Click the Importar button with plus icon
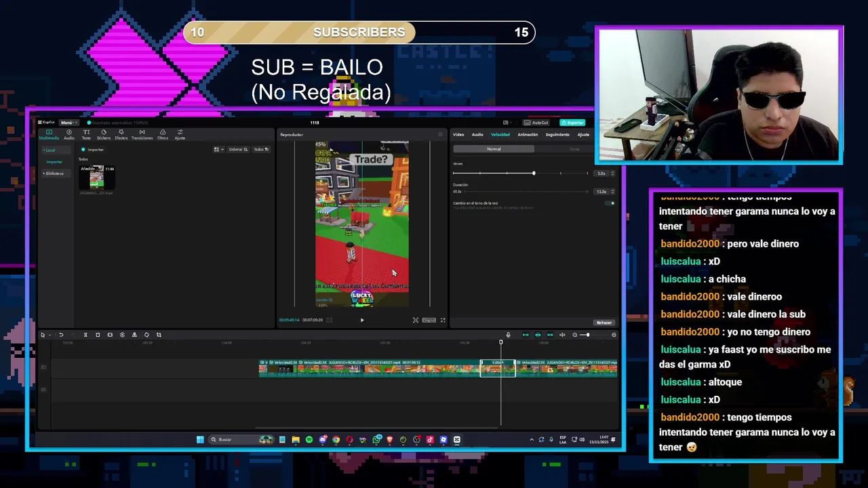The image size is (868, 488). click(93, 150)
